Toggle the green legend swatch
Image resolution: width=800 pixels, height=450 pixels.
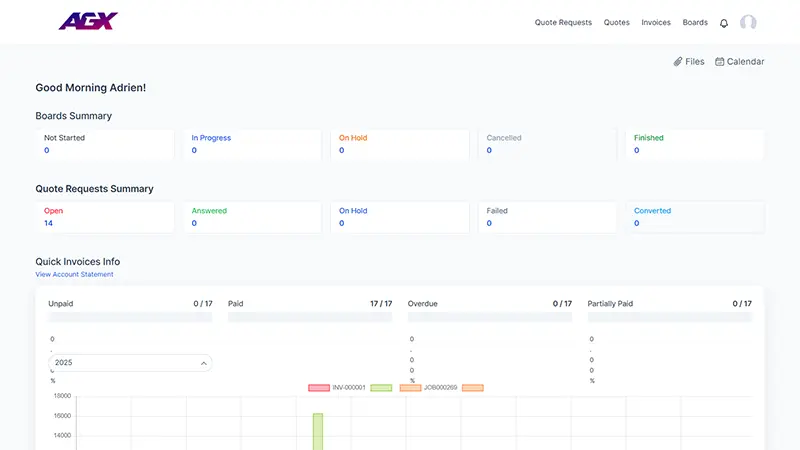[380, 387]
